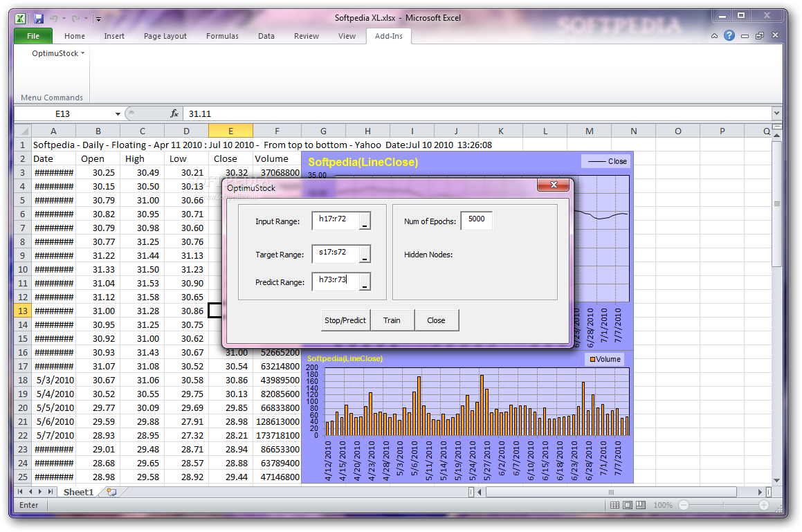Open the OptimuStock menu dropdown
This screenshot has height=532, width=802.
point(58,53)
